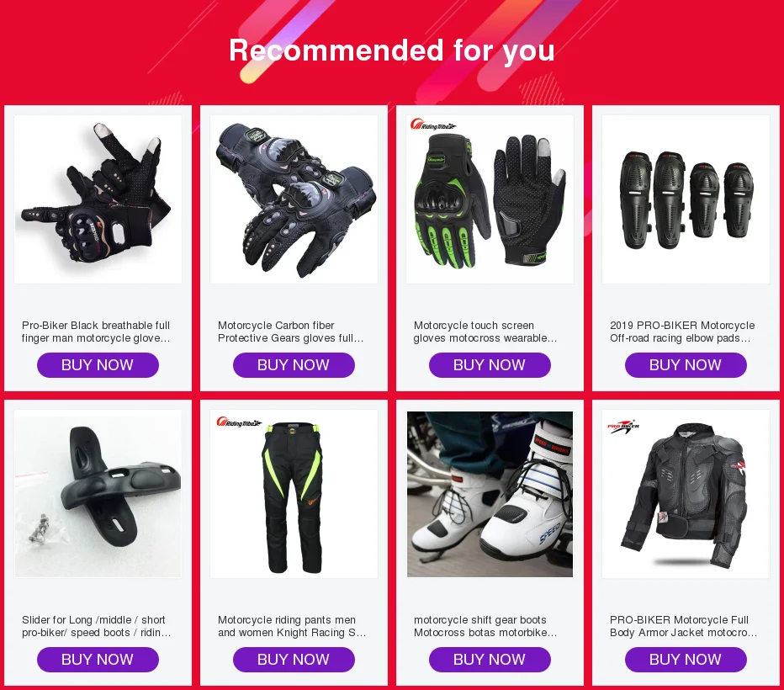
Task: Open 'Motorcycle riding pants men and women' title
Action: coord(292,626)
